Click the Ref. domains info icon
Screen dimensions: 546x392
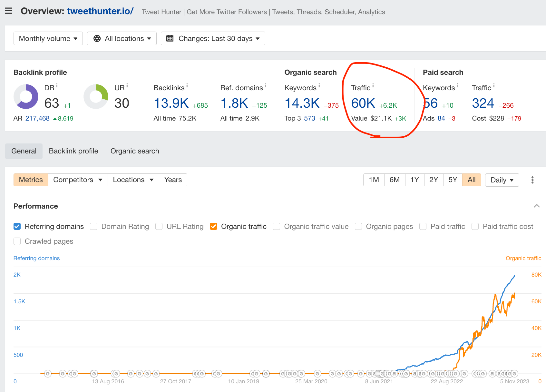coord(266,85)
